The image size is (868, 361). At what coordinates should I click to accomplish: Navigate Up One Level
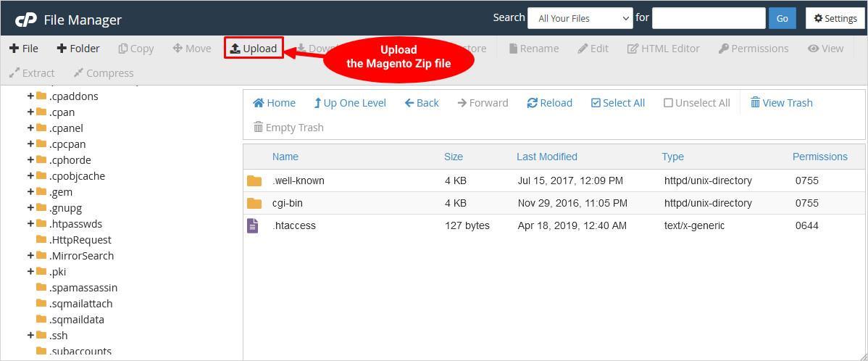[x=350, y=103]
